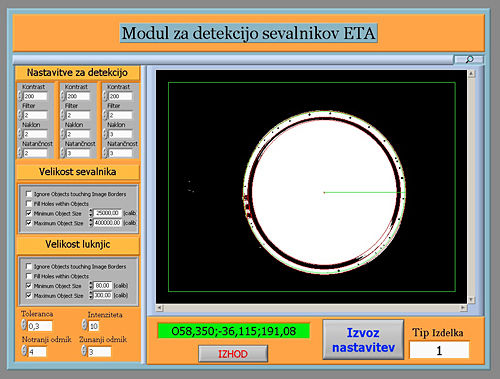
Task: Enable Fill Holes within Objects under Velikost luknjic
Action: 29,276
